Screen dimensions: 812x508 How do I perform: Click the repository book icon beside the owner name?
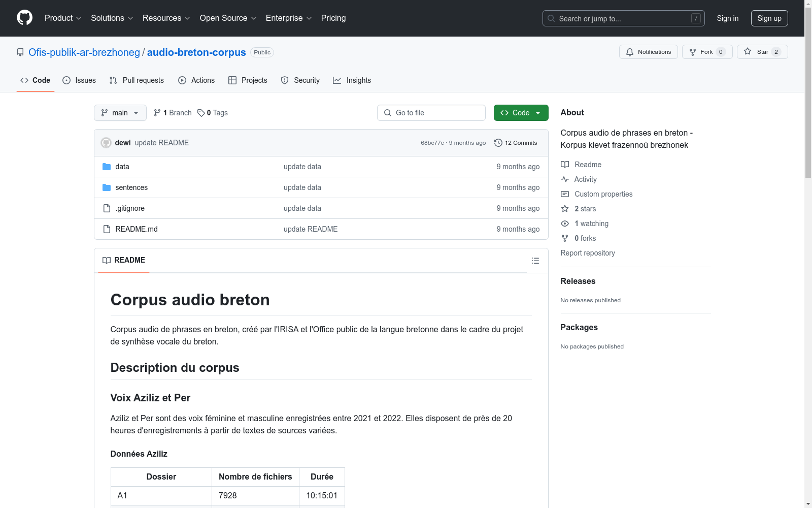(20, 52)
